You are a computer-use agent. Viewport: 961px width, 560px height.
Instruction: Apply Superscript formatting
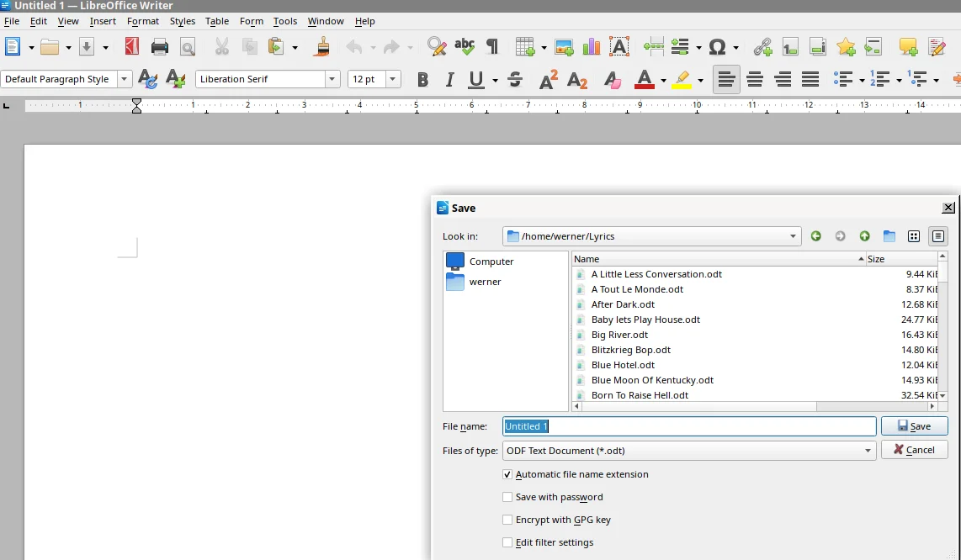[x=548, y=79]
